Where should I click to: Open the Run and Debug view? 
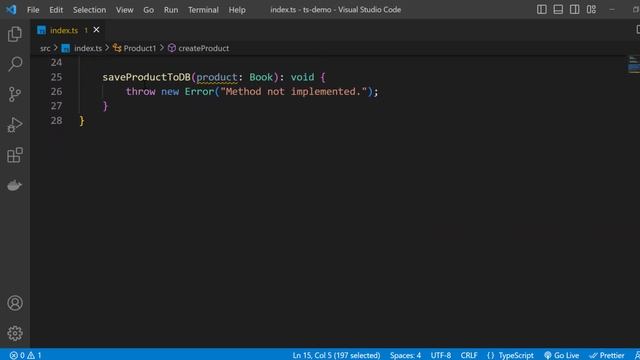coord(15,124)
